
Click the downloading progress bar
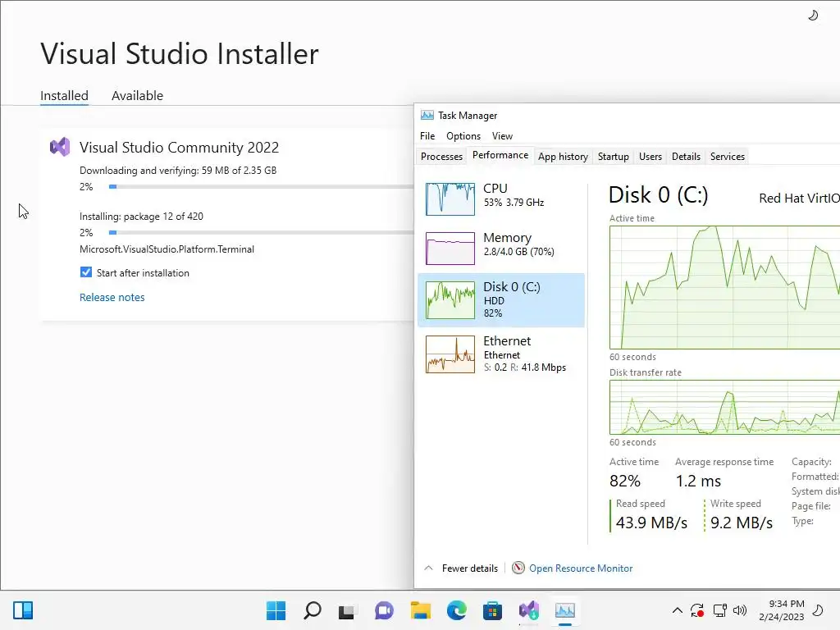262,186
